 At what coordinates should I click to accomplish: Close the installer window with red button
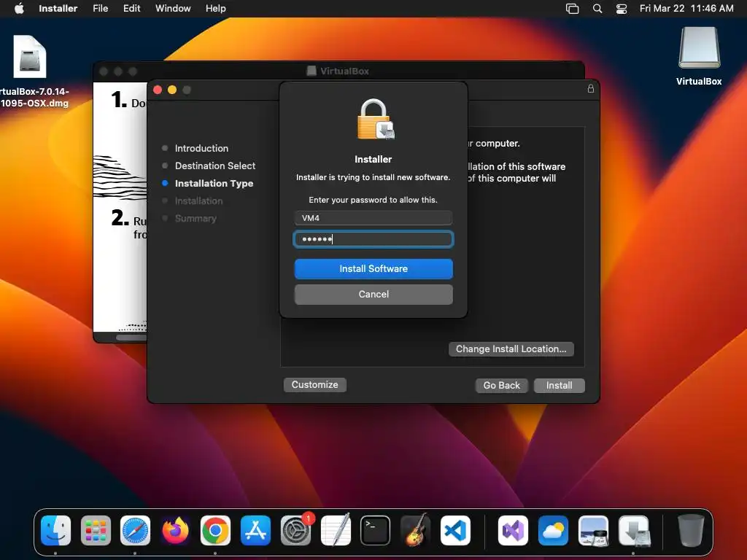coord(158,90)
